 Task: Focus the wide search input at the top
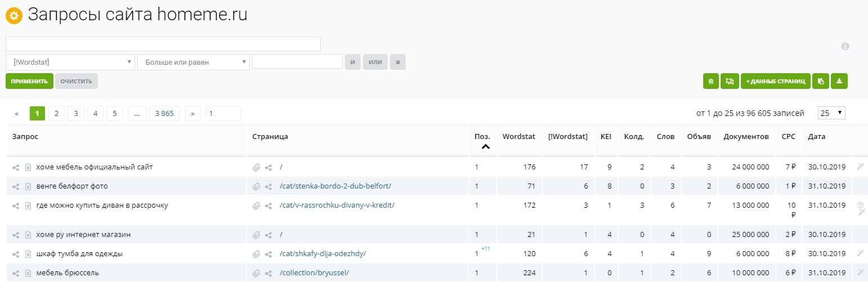pyautogui.click(x=163, y=44)
